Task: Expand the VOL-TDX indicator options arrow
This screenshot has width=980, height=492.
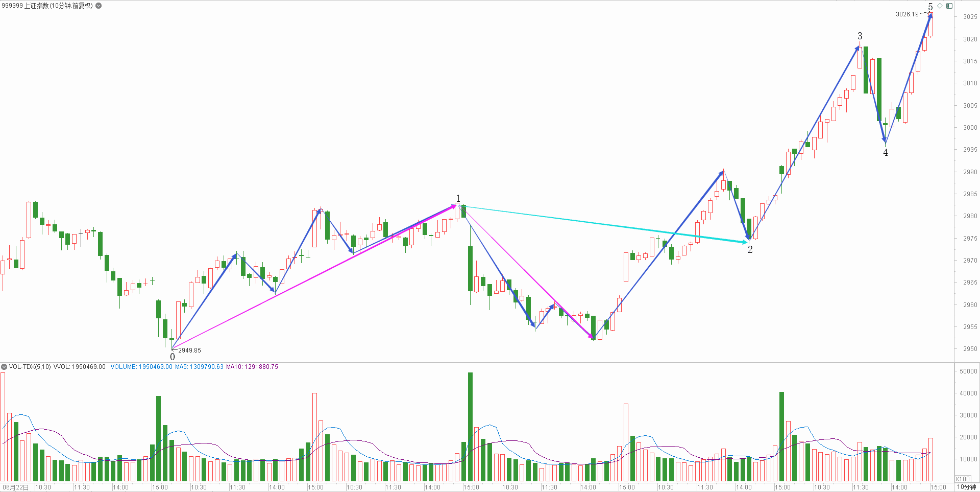Action: click(x=4, y=367)
